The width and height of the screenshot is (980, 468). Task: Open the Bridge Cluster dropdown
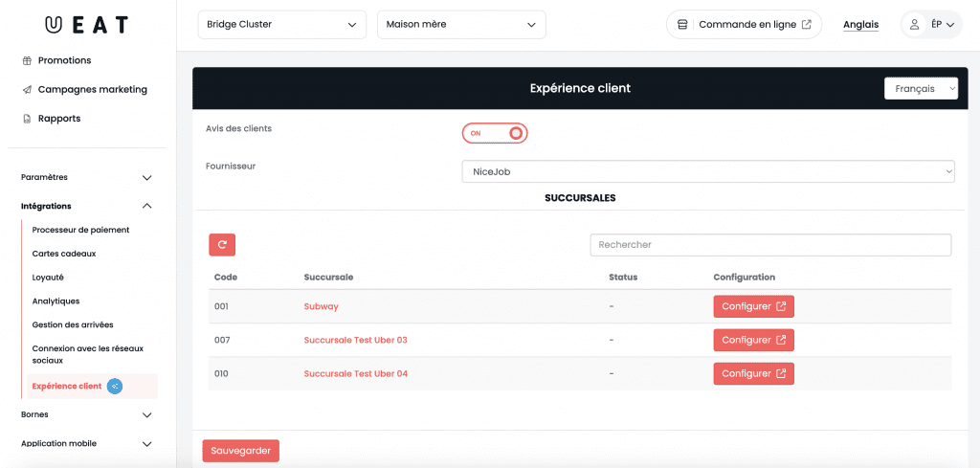[x=282, y=24]
